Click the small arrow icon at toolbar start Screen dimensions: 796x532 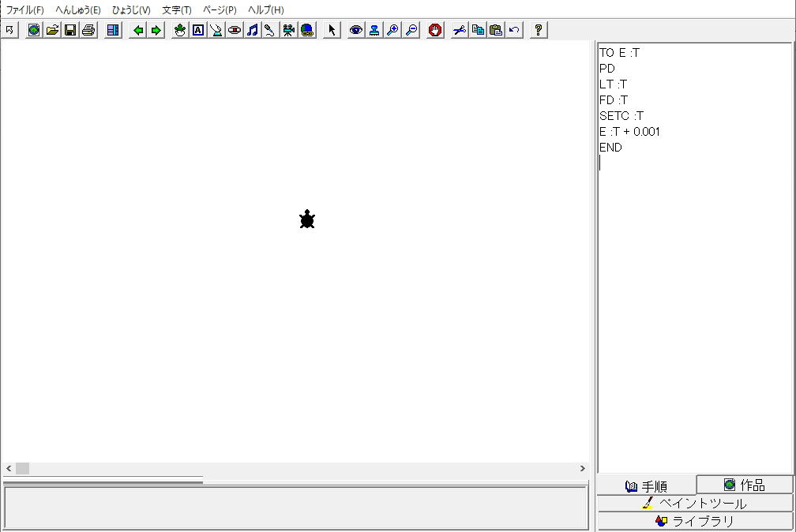click(x=9, y=30)
